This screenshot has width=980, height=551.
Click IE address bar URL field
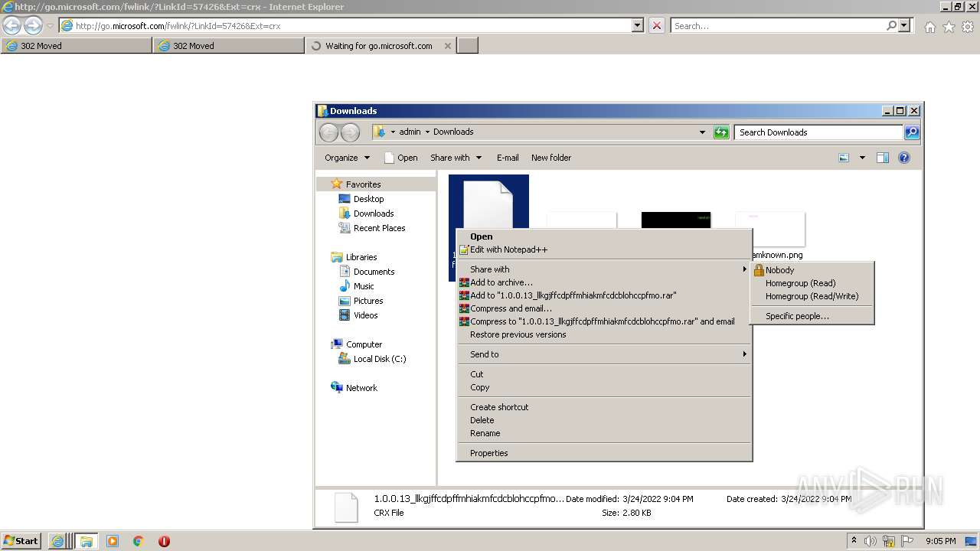[x=345, y=25]
